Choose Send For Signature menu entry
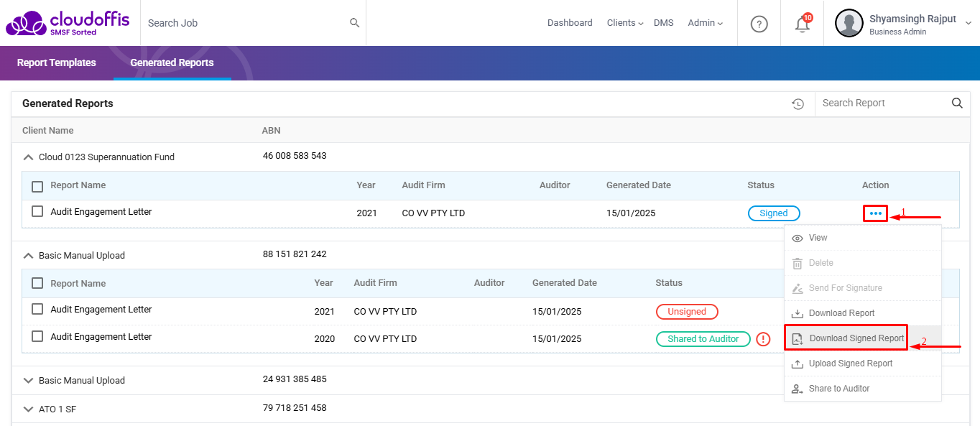Screen dimensions: 980x426 click(x=862, y=288)
